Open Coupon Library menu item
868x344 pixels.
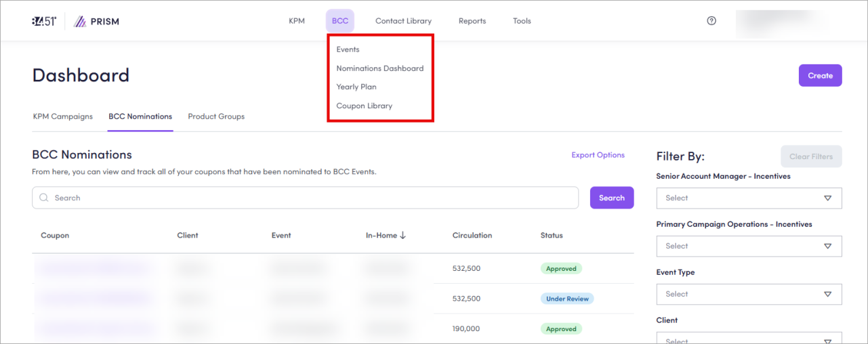pos(364,106)
